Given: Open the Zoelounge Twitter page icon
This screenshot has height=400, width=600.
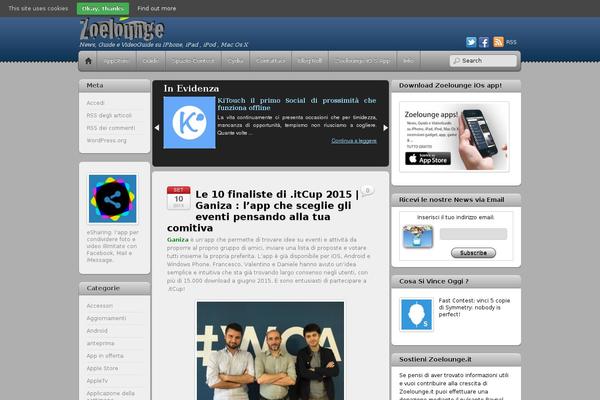Looking at the screenshot, I should click(471, 42).
